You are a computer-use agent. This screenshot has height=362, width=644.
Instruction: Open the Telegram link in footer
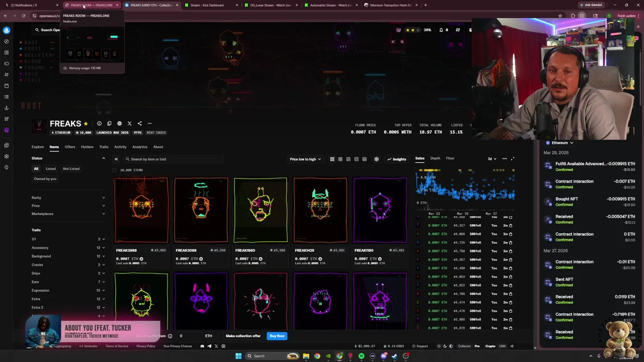click(x=209, y=346)
